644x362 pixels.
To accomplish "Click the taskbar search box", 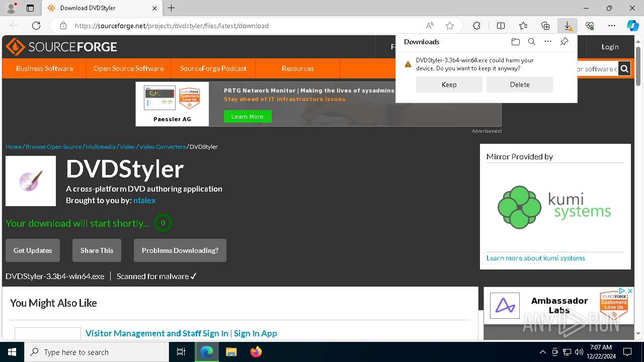I will [x=97, y=352].
